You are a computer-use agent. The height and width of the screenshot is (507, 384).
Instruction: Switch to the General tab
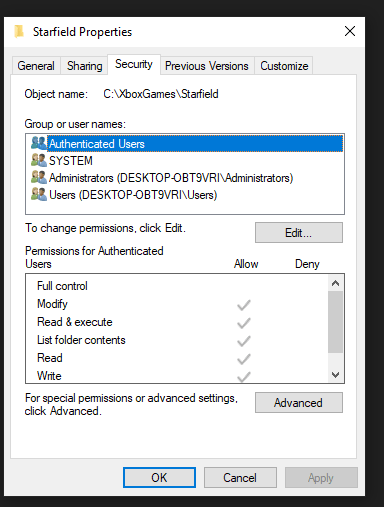pyautogui.click(x=36, y=66)
